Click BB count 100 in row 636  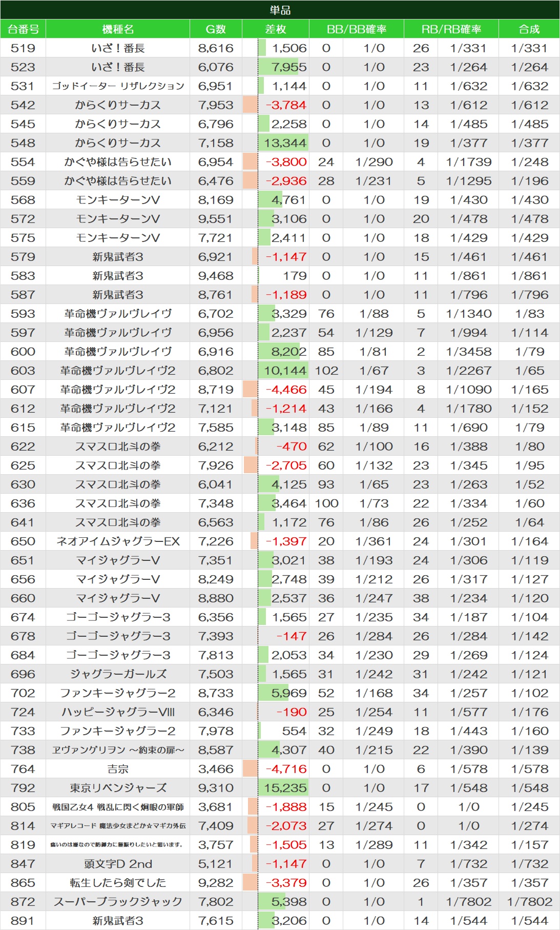tap(326, 503)
